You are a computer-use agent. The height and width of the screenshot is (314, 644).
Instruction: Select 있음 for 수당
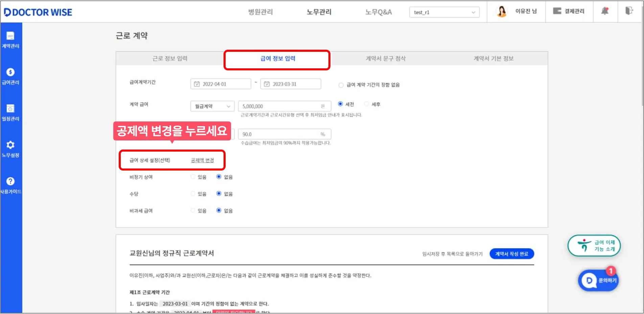[193, 194]
